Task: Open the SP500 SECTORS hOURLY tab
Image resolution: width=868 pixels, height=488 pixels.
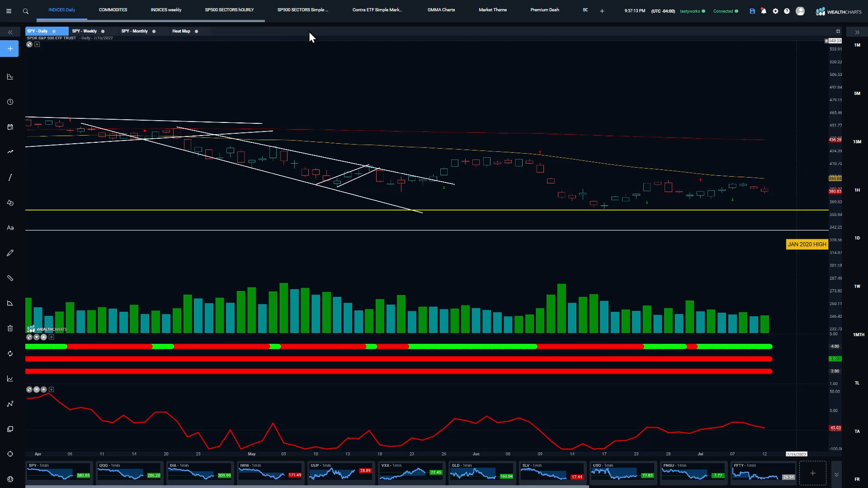Action: click(229, 10)
